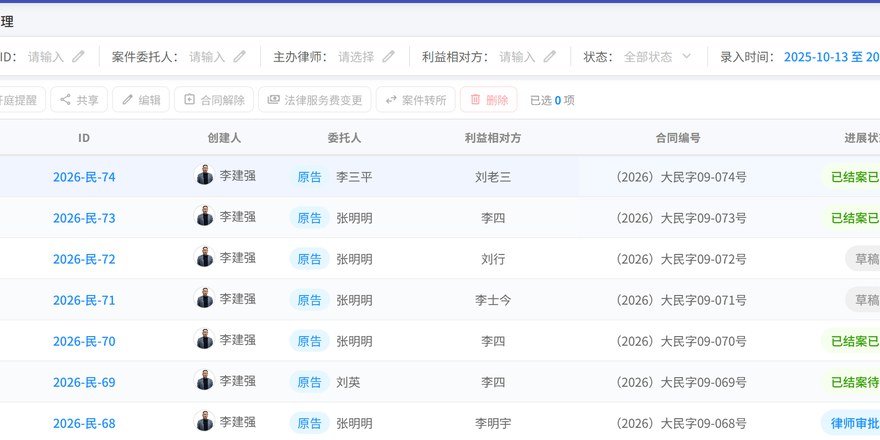Click 李建强 avatar in row 2026-民-71

click(204, 297)
